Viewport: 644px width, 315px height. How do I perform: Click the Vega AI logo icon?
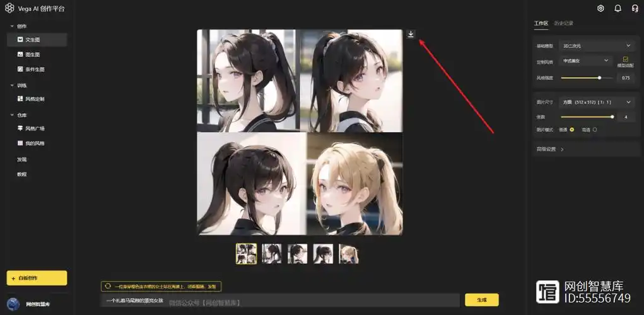tap(9, 9)
